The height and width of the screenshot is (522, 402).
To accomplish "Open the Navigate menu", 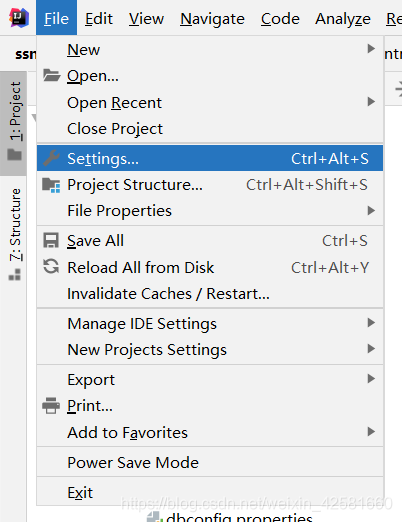I will (212, 18).
